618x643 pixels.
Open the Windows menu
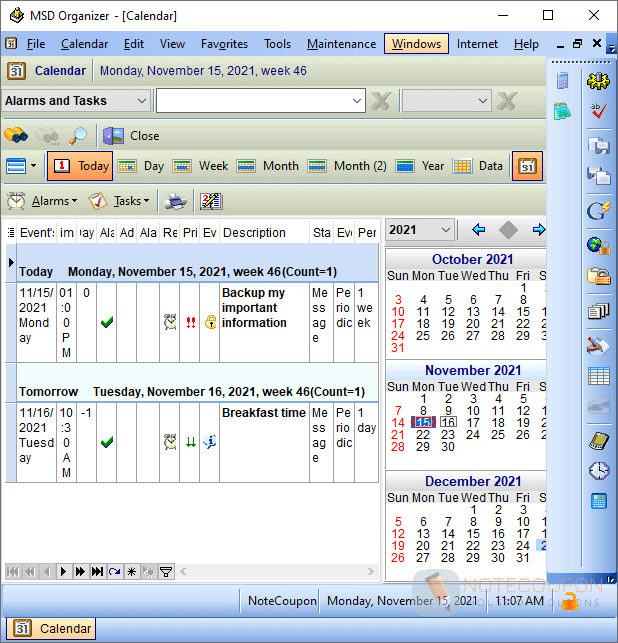click(x=416, y=44)
